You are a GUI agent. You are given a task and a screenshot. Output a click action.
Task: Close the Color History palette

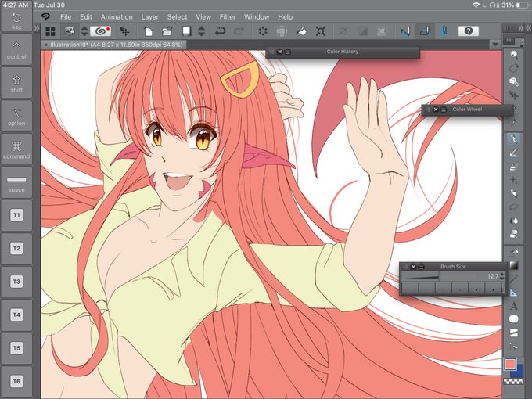tap(279, 52)
